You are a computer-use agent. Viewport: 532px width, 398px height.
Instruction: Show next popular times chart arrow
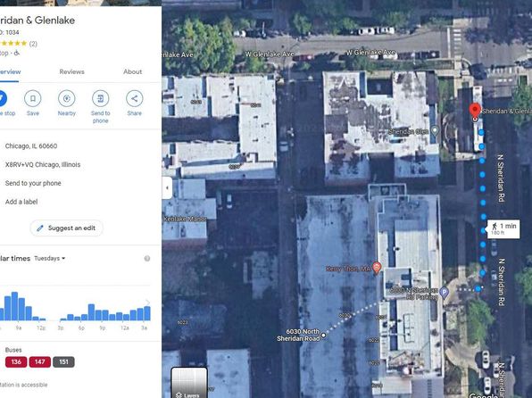[x=147, y=303]
